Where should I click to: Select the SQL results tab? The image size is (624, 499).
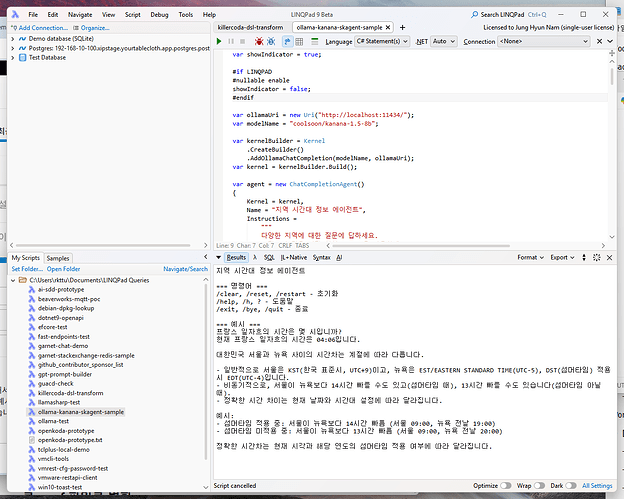(x=269, y=257)
